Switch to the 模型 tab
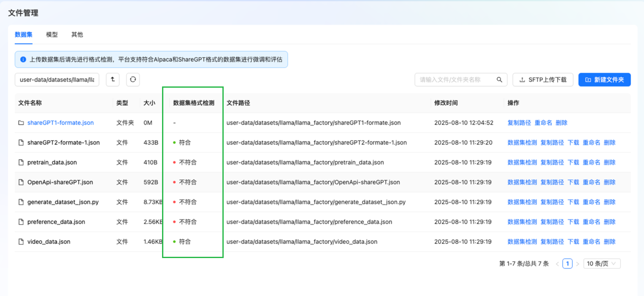Screen dimensions: 644x296 pos(52,35)
